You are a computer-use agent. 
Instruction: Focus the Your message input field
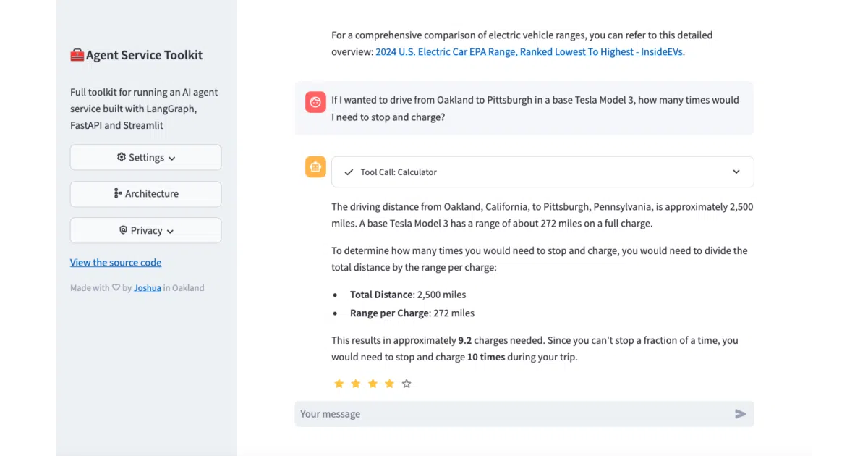pos(524,414)
